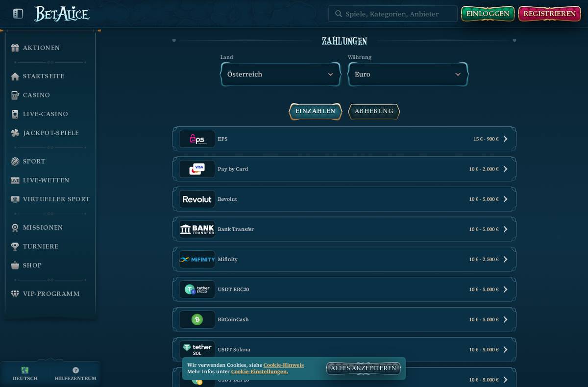The image size is (588, 387).
Task: Open the Cookie-Einstellungen link
Action: point(259,372)
